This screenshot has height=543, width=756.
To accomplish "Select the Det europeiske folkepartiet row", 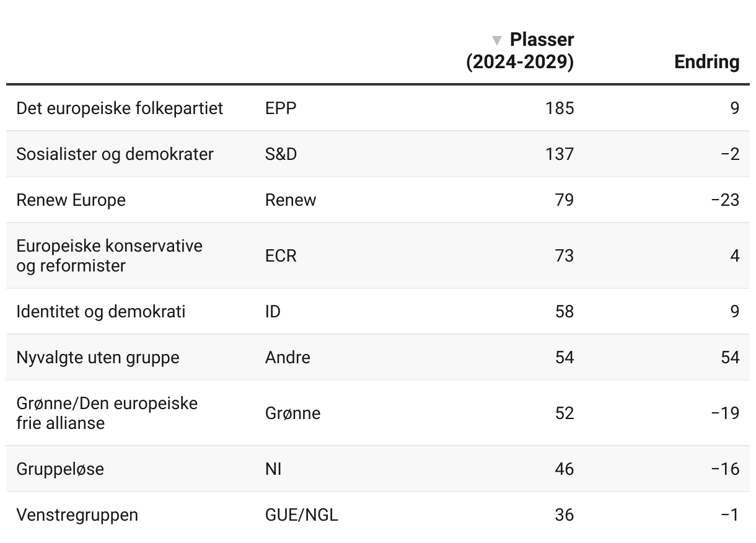I will pos(378,108).
